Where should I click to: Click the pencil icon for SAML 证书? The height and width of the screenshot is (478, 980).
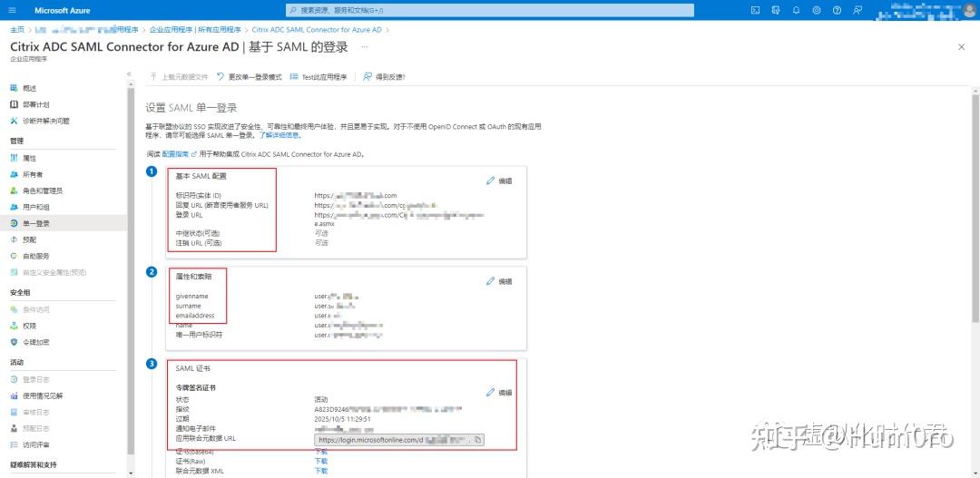pyautogui.click(x=490, y=393)
